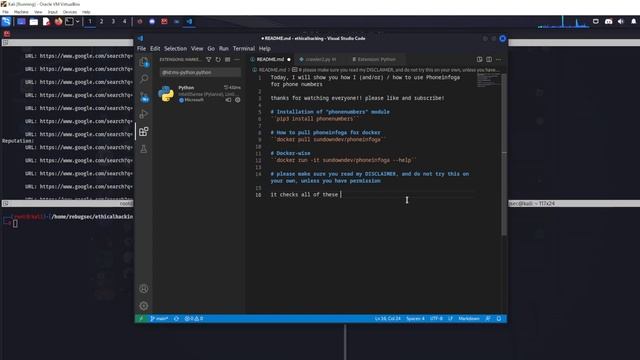The width and height of the screenshot is (640, 360).
Task: Split the editor right
Action: pos(489,60)
